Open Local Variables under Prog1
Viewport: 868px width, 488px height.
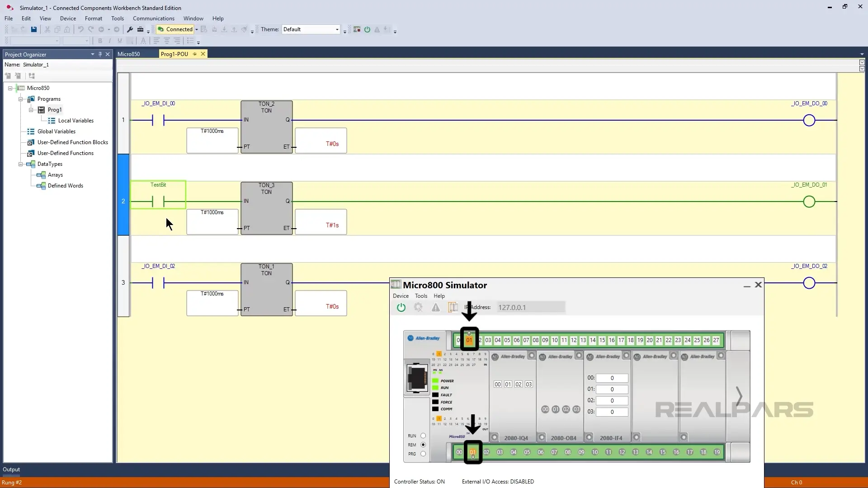(x=76, y=121)
